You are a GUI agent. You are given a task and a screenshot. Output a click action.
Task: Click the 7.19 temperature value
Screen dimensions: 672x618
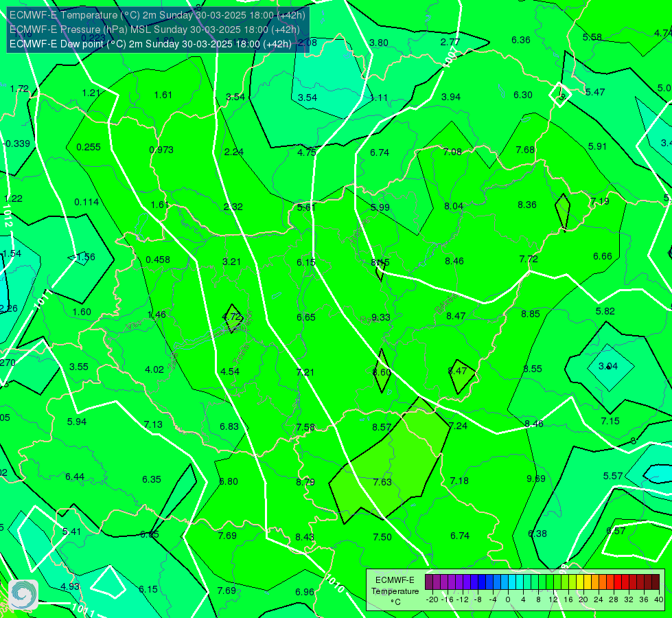pyautogui.click(x=599, y=201)
